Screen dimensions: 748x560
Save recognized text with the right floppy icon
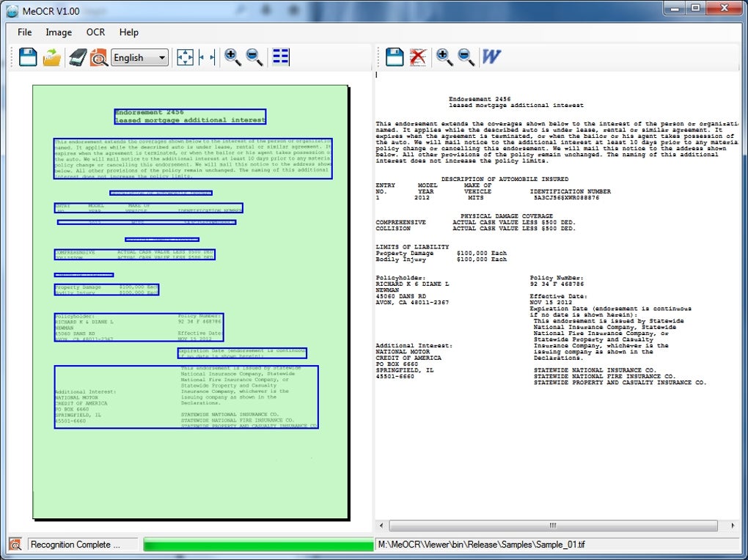395,56
